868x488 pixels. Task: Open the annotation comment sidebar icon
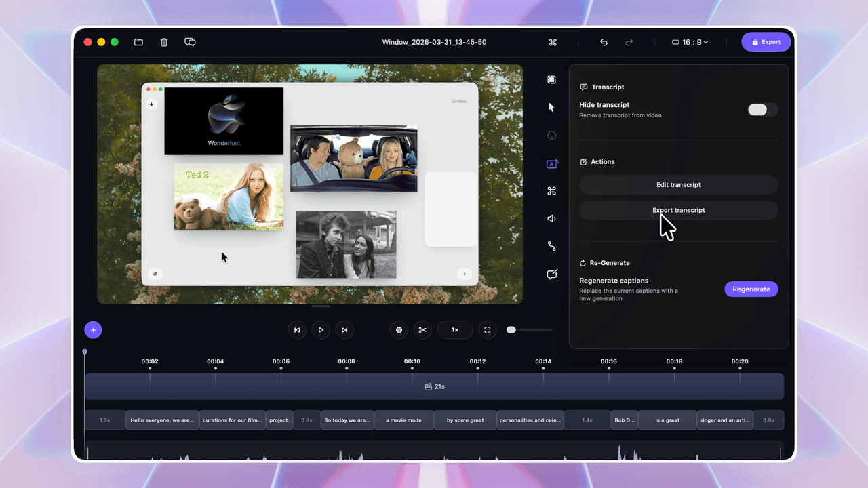point(552,274)
